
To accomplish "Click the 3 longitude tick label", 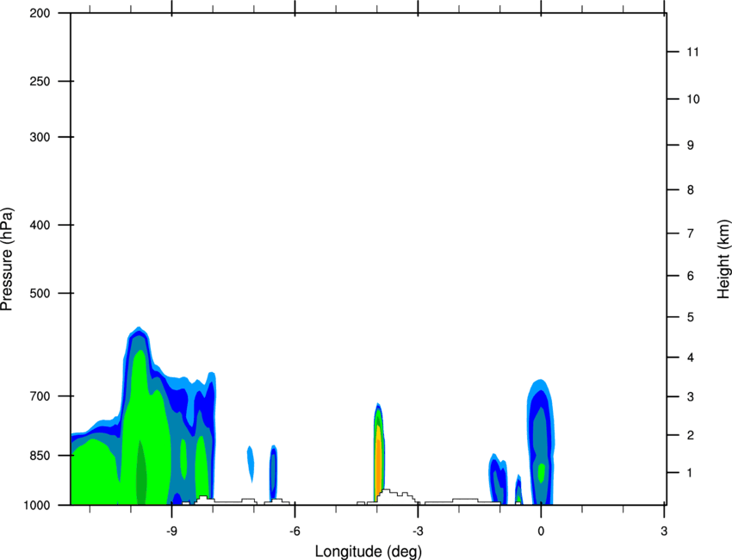I will point(664,531).
